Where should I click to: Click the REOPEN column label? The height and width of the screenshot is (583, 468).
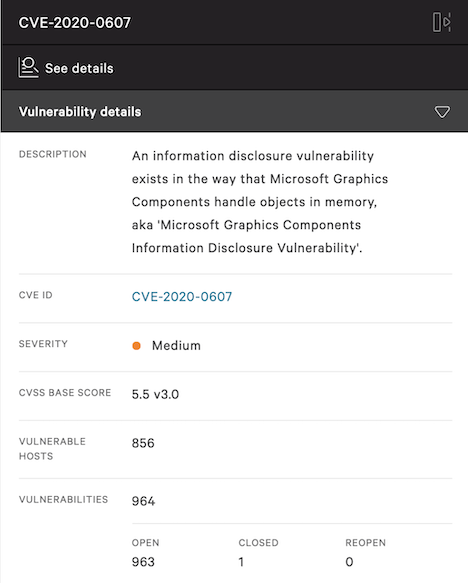click(x=365, y=542)
